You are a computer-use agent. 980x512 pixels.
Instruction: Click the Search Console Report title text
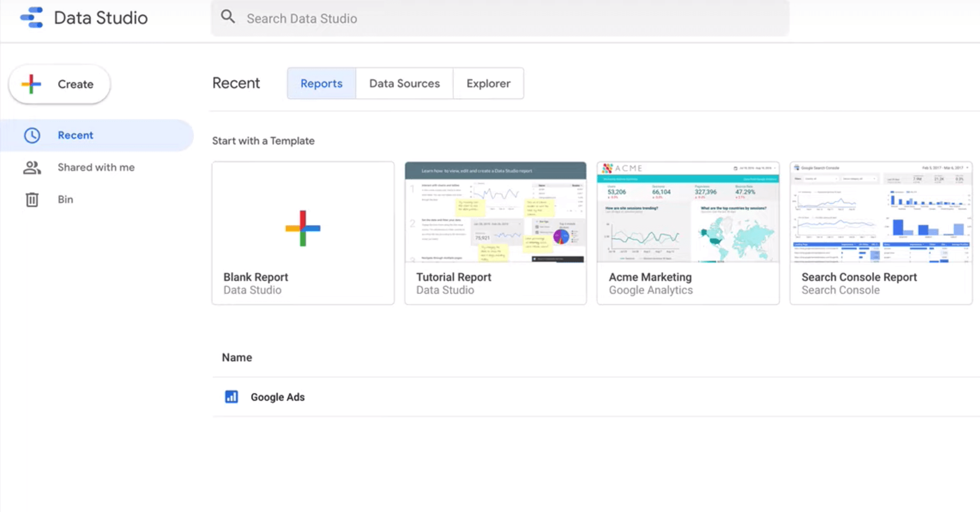click(x=859, y=277)
